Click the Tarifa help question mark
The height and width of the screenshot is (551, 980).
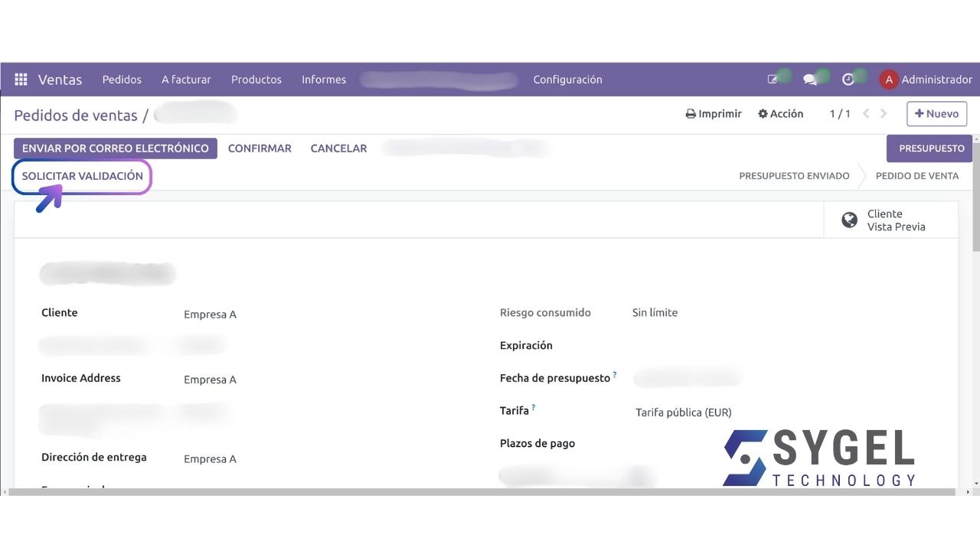(x=534, y=409)
